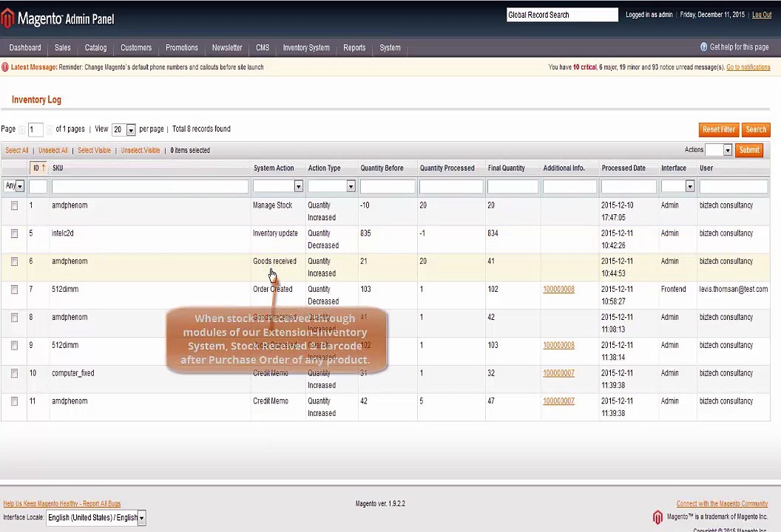Open the Interface filter dropdown
This screenshot has height=532, width=781.
pos(677,185)
